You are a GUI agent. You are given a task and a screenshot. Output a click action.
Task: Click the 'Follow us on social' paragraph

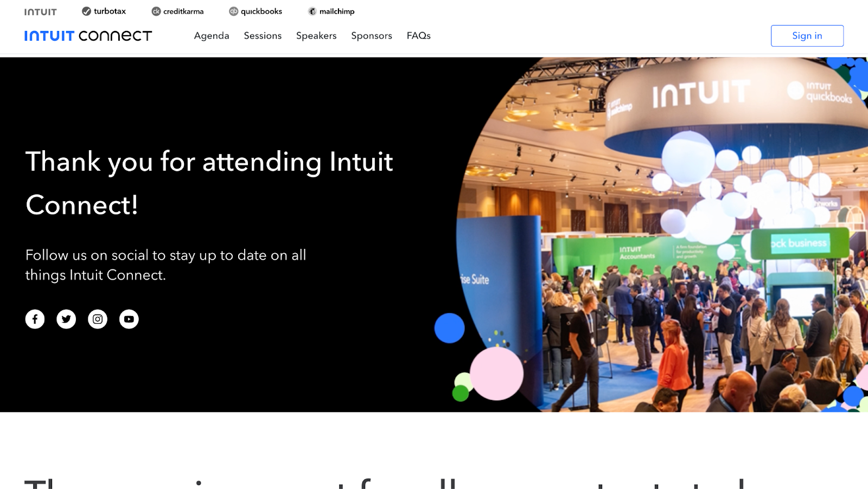tap(166, 265)
